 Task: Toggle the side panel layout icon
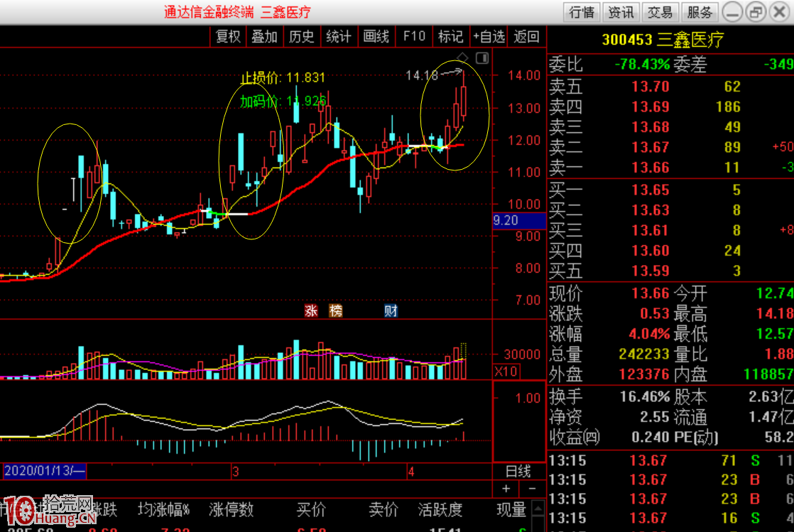pos(482,58)
